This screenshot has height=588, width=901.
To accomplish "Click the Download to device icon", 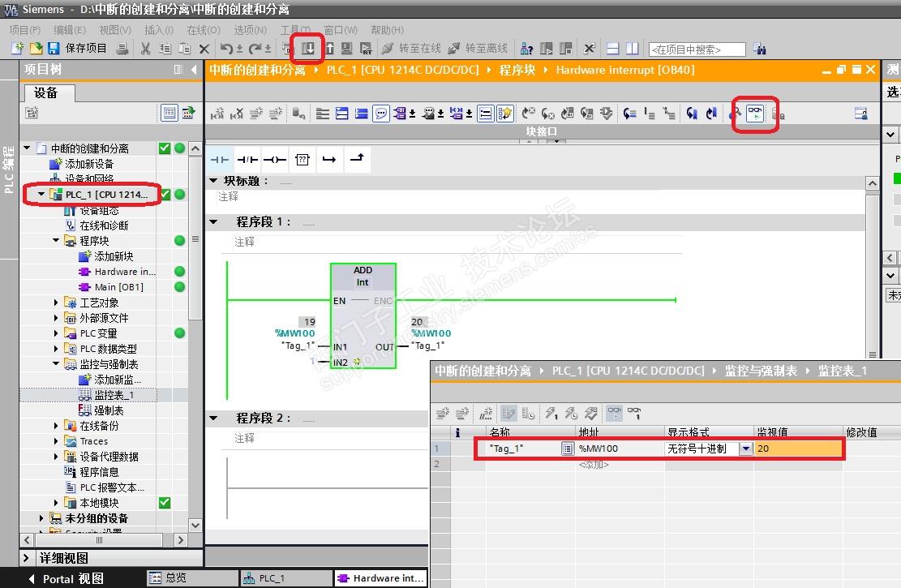I will point(308,49).
